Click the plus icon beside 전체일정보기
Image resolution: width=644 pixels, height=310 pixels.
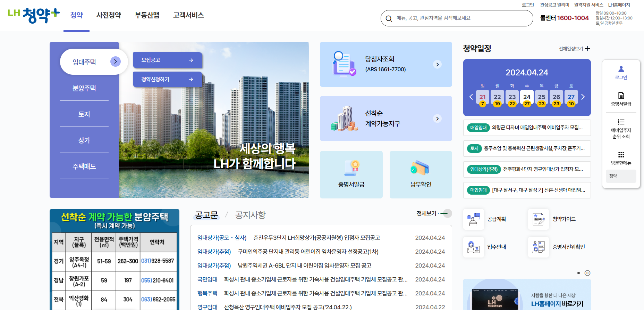(x=587, y=49)
